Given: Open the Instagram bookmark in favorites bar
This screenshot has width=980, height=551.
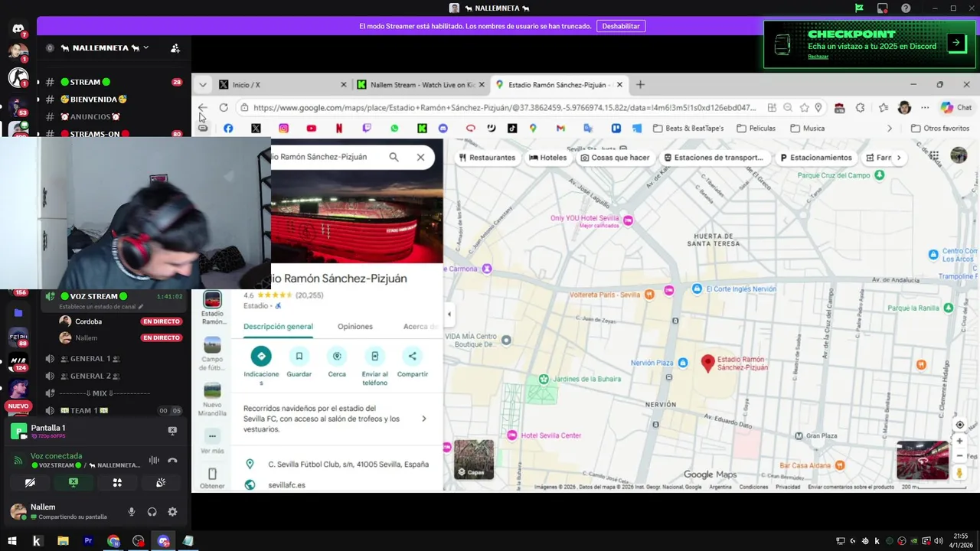Looking at the screenshot, I should [x=283, y=129].
